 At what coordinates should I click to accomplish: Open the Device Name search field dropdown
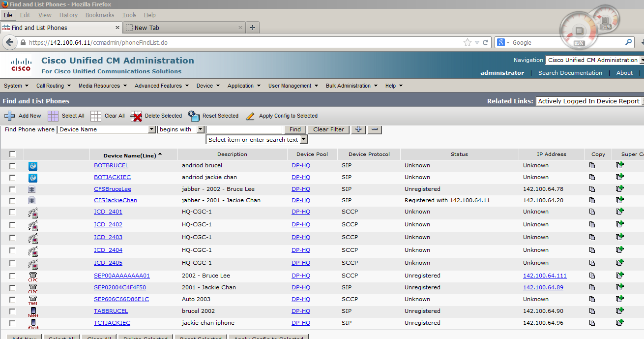151,129
